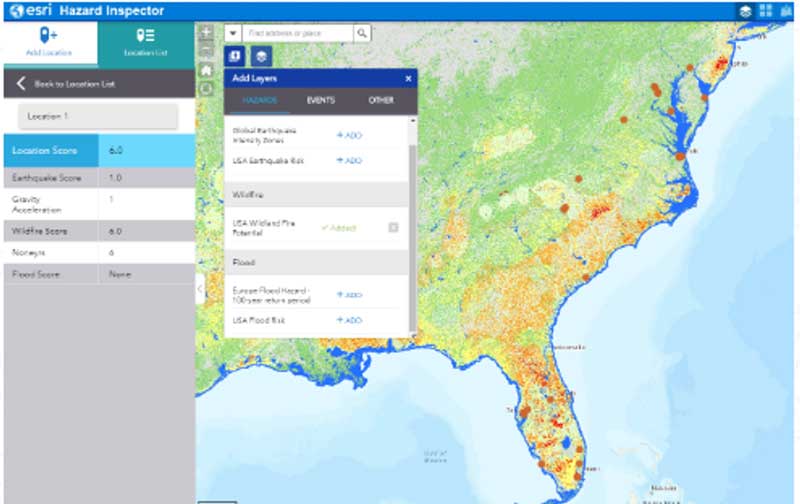800x504 pixels.
Task: Open the grid icon in top header
Action: tap(766, 11)
